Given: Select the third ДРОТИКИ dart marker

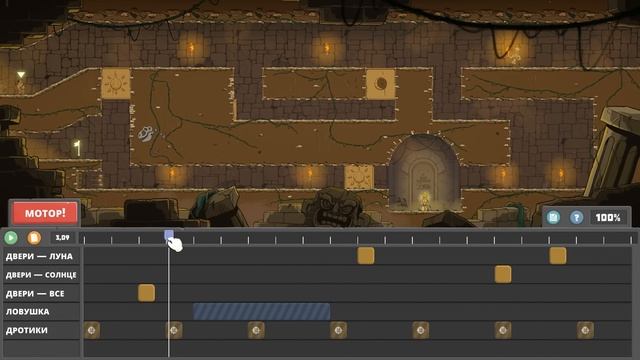Looking at the screenshot, I should click(256, 330).
